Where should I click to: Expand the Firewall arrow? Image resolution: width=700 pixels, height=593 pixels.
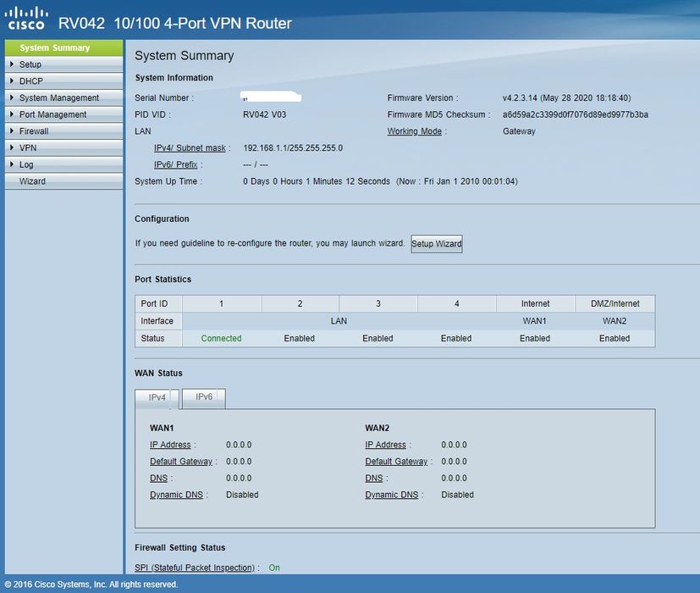tap(12, 130)
